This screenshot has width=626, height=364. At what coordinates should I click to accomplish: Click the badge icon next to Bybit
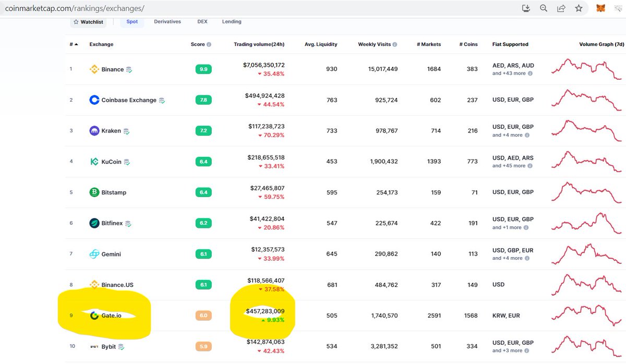click(122, 347)
